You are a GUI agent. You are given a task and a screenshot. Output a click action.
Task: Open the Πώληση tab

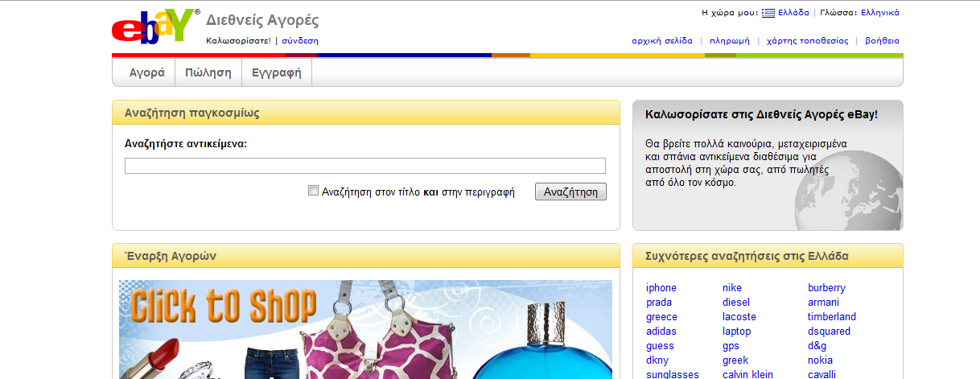pyautogui.click(x=208, y=72)
